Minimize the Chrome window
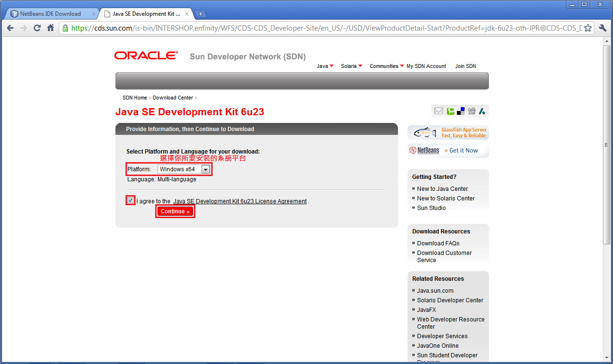Viewport: 613px width, 364px height. click(x=572, y=4)
